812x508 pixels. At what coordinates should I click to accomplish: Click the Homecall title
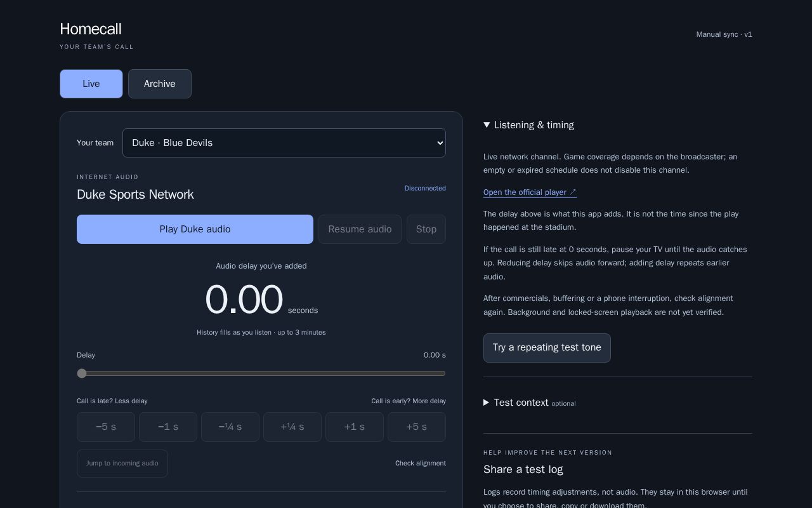91,29
